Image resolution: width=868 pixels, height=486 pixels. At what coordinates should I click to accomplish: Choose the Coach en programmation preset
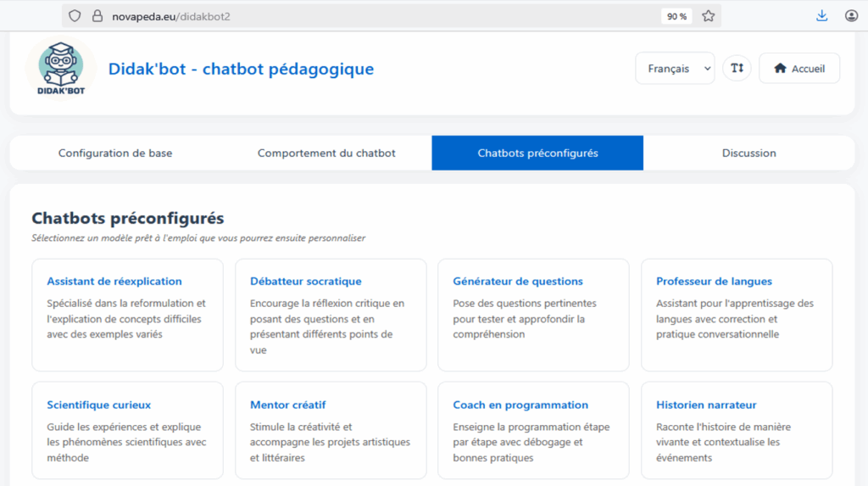coord(533,430)
